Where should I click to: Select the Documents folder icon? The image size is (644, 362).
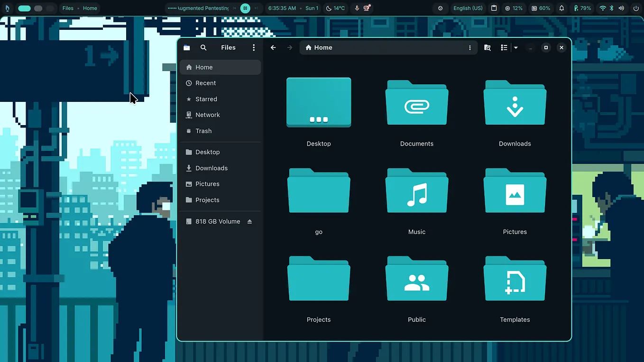pyautogui.click(x=417, y=103)
